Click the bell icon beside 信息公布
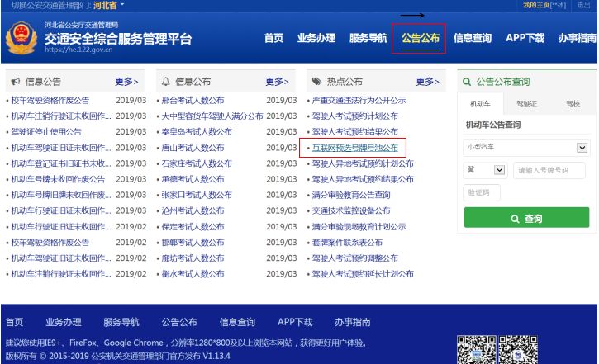Viewport: 599px width, 364px height. point(165,81)
